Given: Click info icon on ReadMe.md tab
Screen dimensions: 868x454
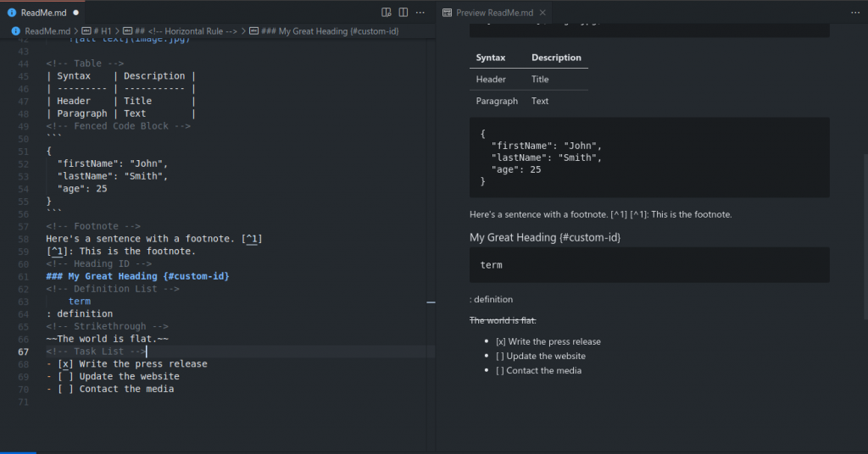Looking at the screenshot, I should pos(12,12).
